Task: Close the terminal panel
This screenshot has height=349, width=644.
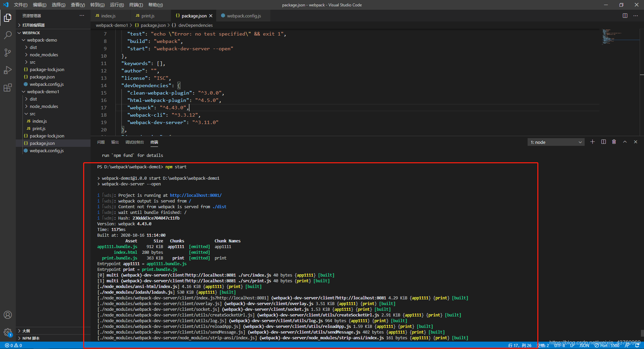Action: [636, 142]
